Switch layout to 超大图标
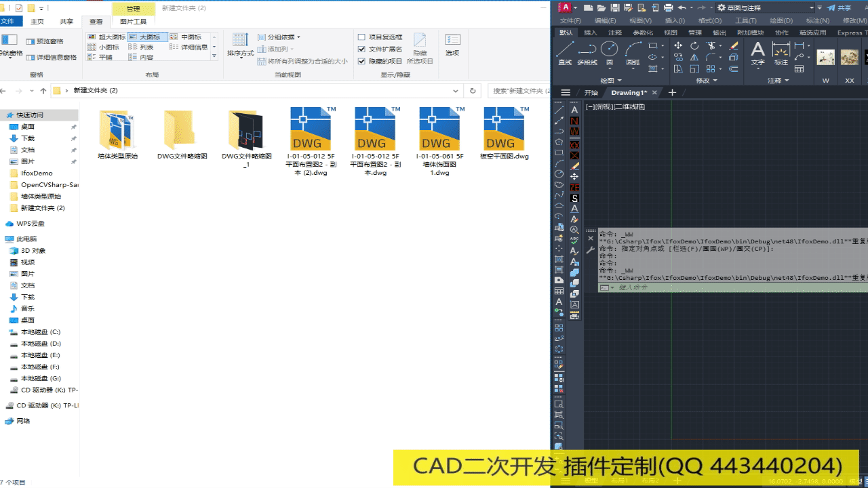The height and width of the screenshot is (488, 868). pyautogui.click(x=106, y=37)
